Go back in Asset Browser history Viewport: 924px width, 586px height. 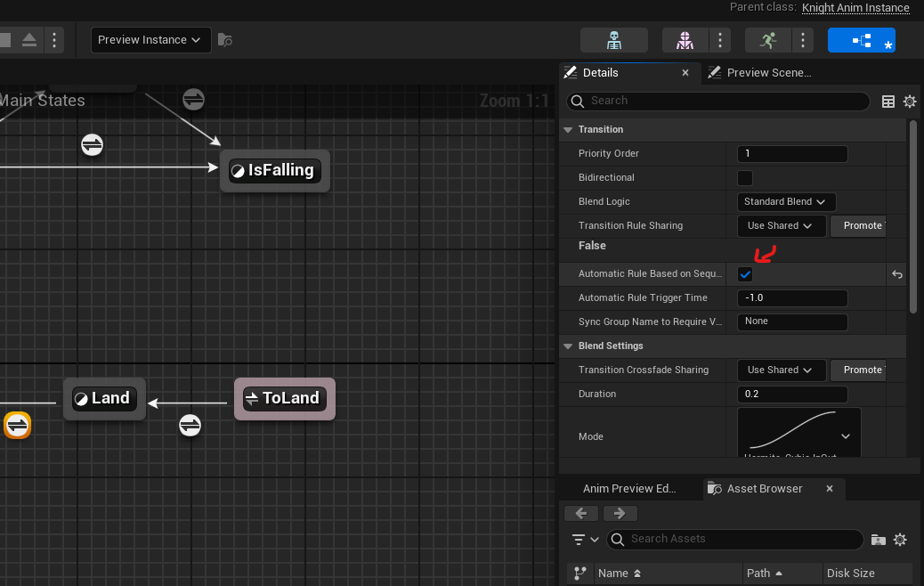tap(581, 514)
